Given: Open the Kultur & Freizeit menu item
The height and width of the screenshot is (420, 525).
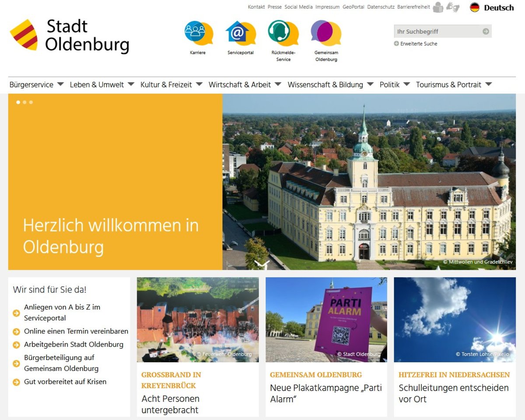Looking at the screenshot, I should coord(166,85).
